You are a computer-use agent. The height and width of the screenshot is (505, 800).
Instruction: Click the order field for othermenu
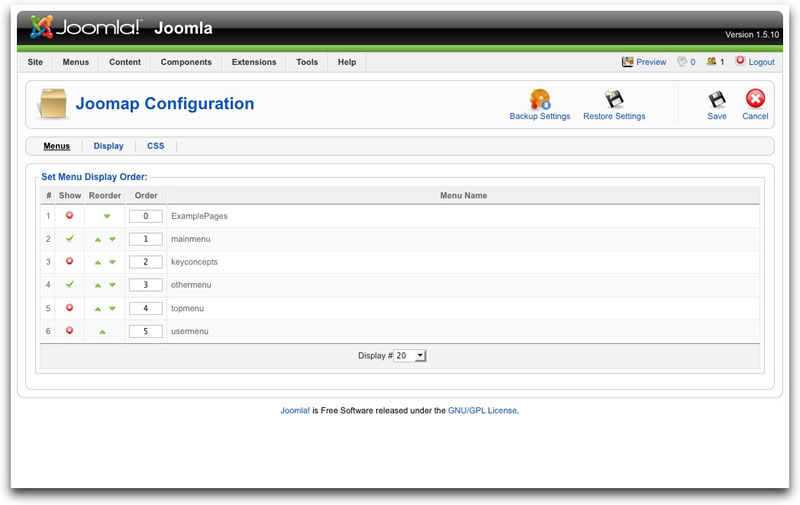[x=145, y=285]
